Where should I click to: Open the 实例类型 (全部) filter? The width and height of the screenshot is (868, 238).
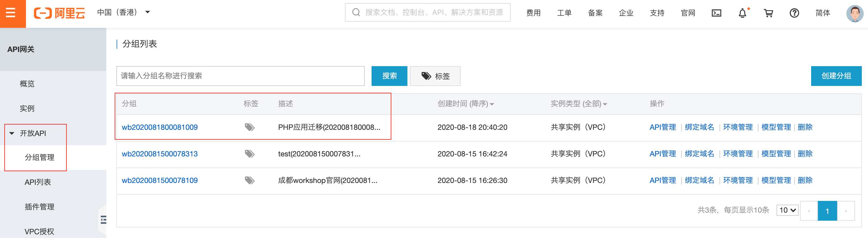(x=579, y=104)
